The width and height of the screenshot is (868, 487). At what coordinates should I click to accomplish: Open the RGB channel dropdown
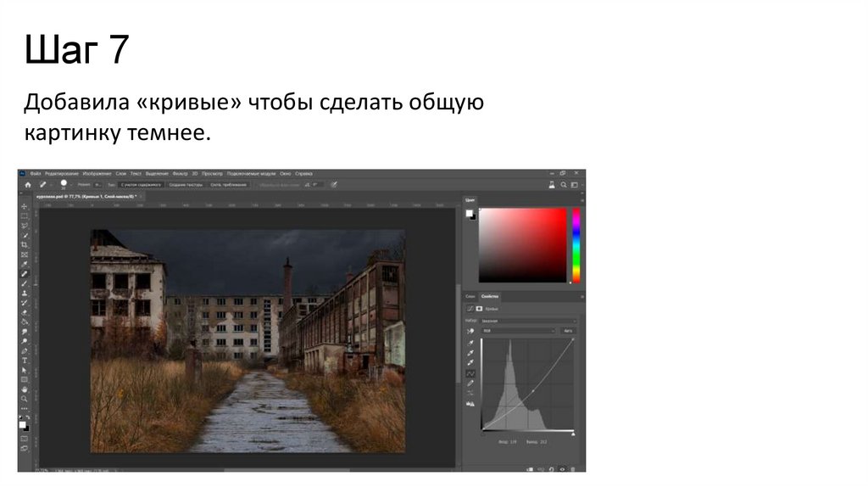point(518,331)
